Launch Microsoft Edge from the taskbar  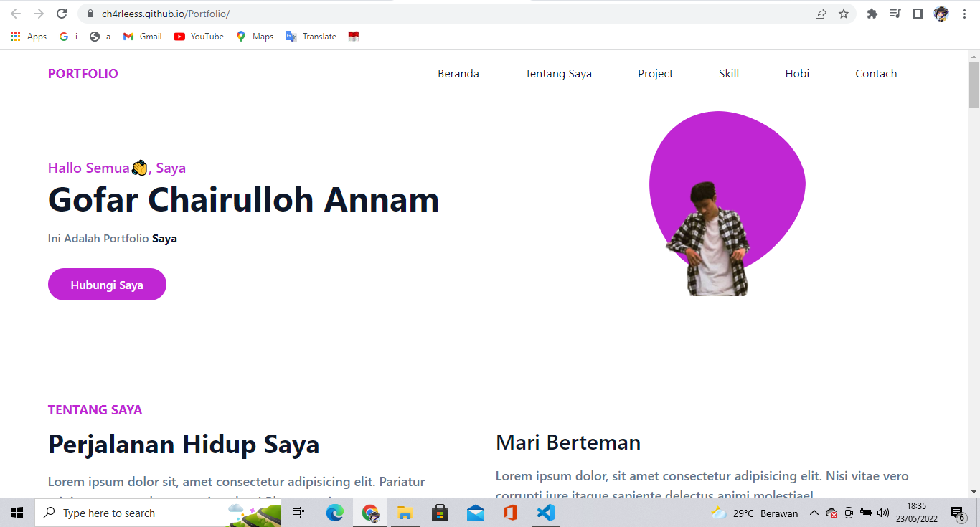coord(335,513)
